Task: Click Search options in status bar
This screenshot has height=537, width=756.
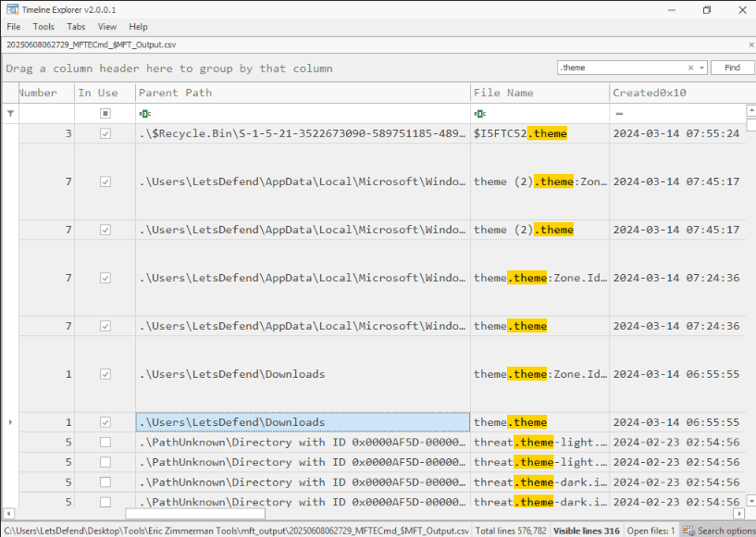Action: coord(718,531)
